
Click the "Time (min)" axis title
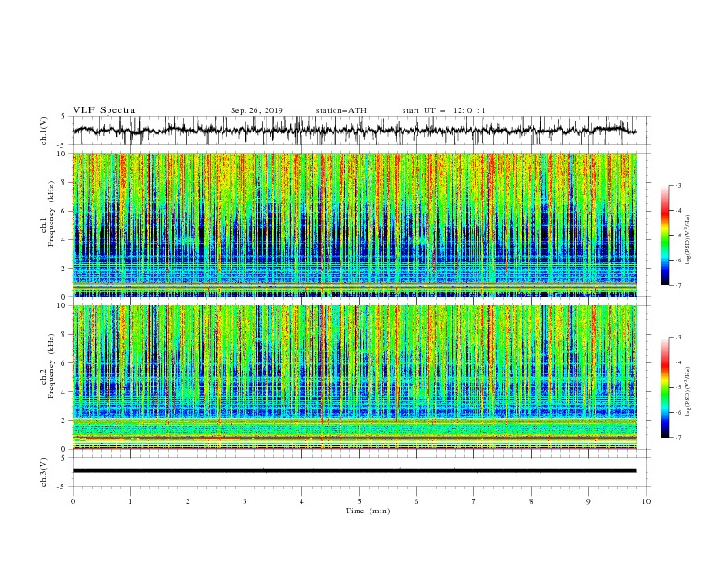click(368, 511)
